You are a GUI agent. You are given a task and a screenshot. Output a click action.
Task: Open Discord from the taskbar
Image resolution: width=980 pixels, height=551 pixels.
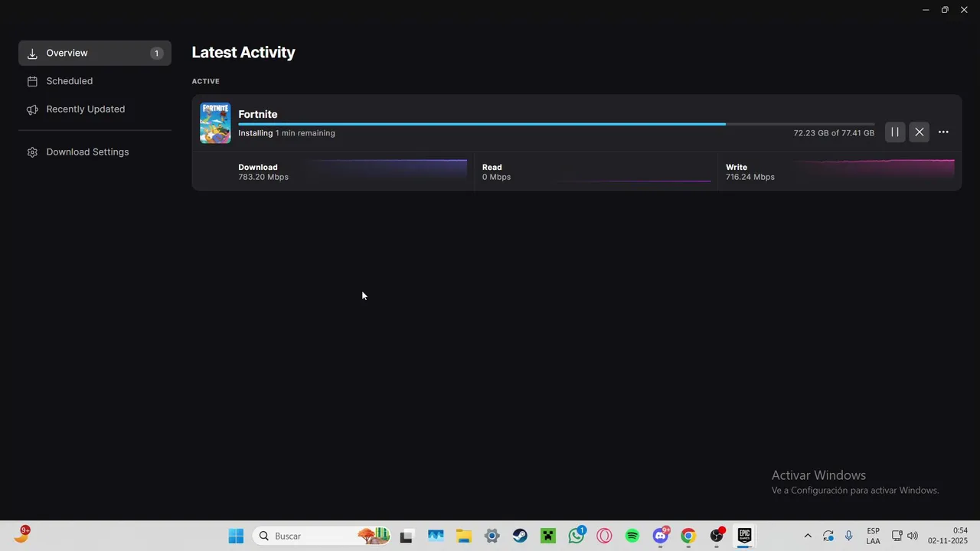(x=661, y=536)
